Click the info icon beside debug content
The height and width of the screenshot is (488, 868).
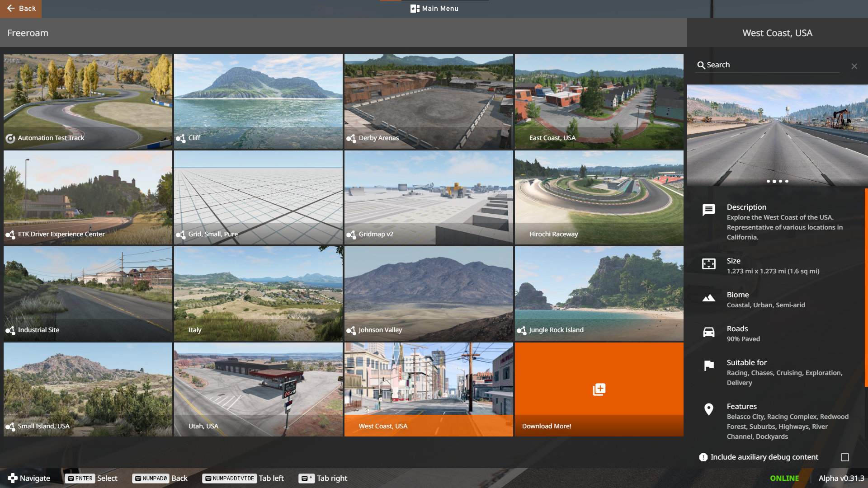703,457
